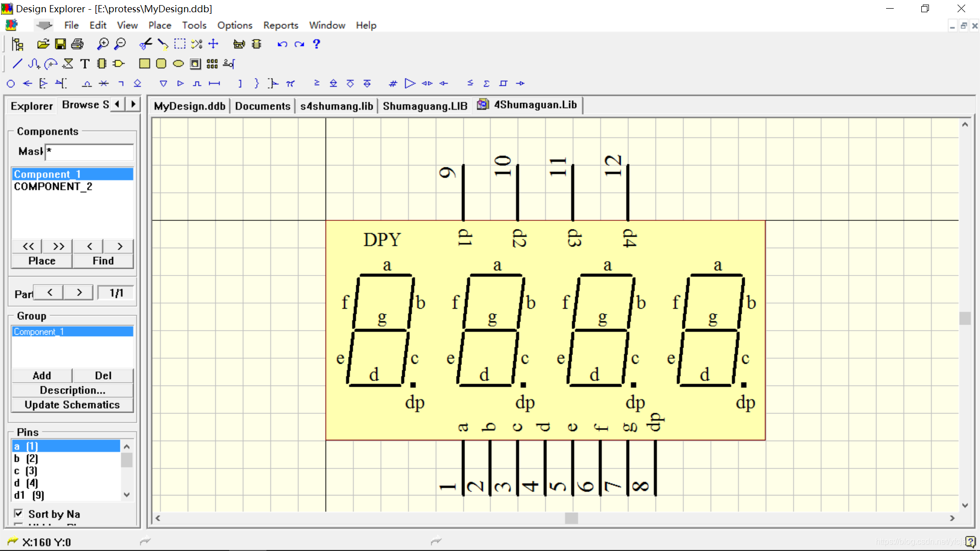Select the Place Ellipse tool
Screen dimensions: 980x551
pos(178,64)
